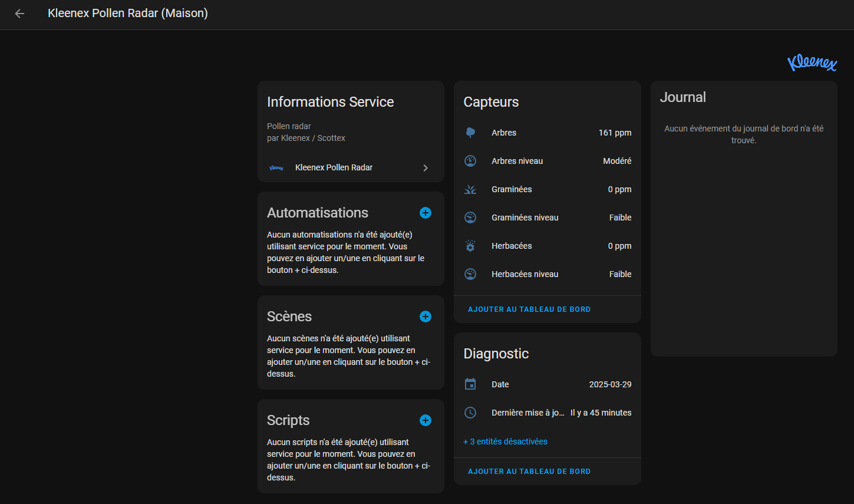Open the Date diagnostic entity
This screenshot has width=854, height=504.
tap(548, 384)
